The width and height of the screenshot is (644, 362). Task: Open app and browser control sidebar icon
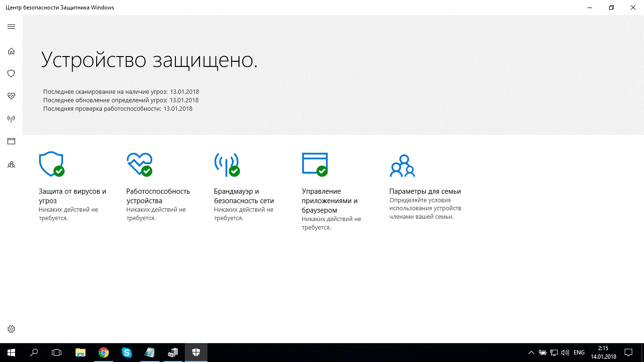click(x=11, y=141)
